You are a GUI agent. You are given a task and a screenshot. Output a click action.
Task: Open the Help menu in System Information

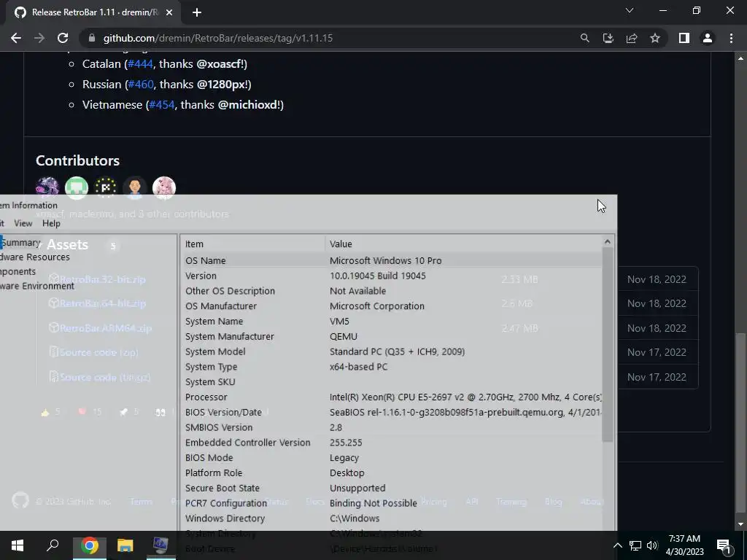51,223
